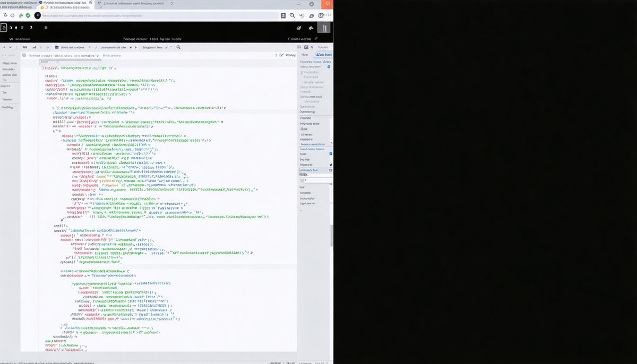Click the run icon in the notebook toolbar
The image size is (637, 364).
tap(135, 48)
